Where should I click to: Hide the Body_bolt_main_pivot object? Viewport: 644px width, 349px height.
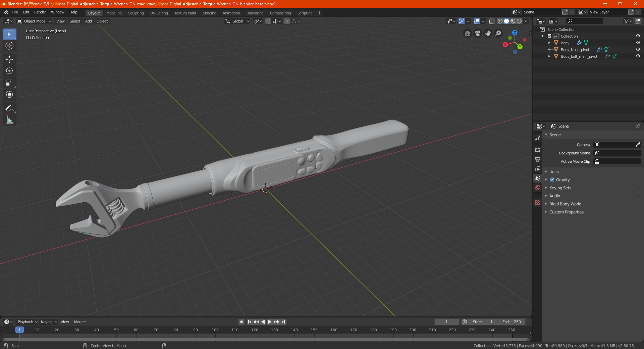coord(638,56)
